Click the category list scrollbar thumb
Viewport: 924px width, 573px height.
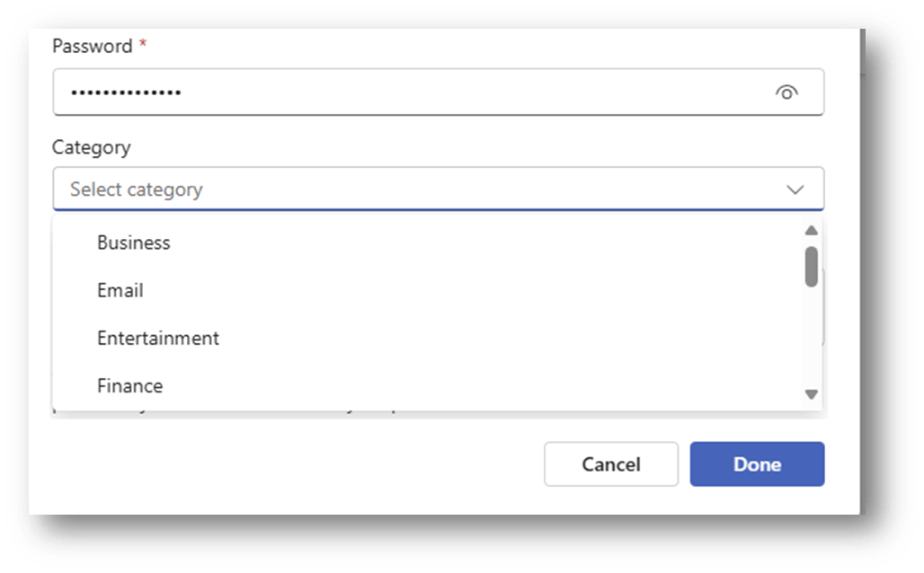[812, 267]
